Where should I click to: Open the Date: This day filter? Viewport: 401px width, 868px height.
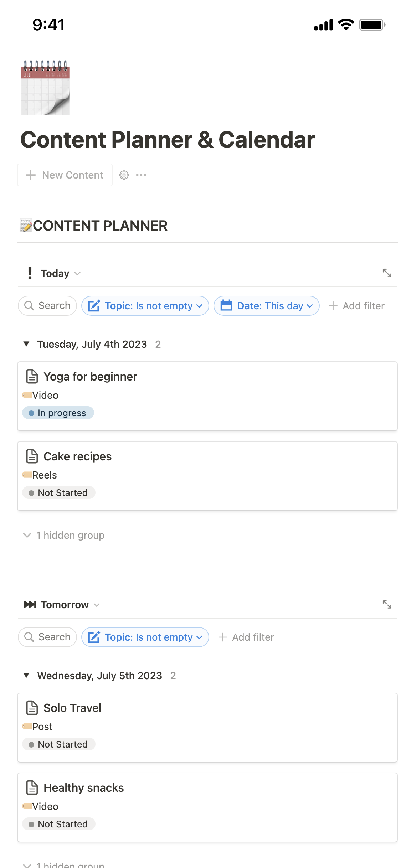[x=266, y=305]
